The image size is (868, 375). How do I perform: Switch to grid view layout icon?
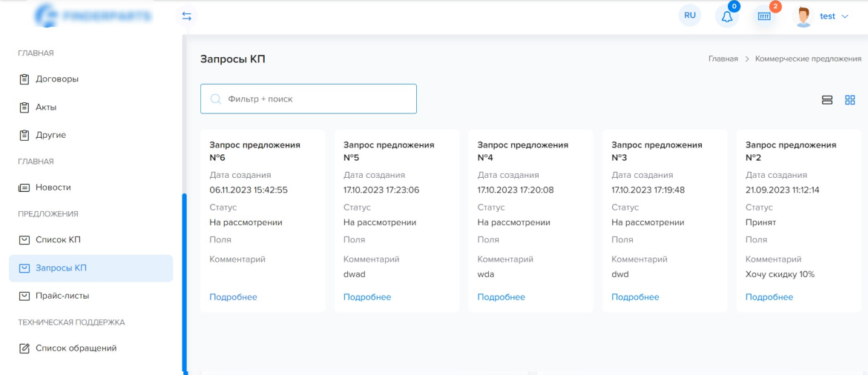[849, 100]
